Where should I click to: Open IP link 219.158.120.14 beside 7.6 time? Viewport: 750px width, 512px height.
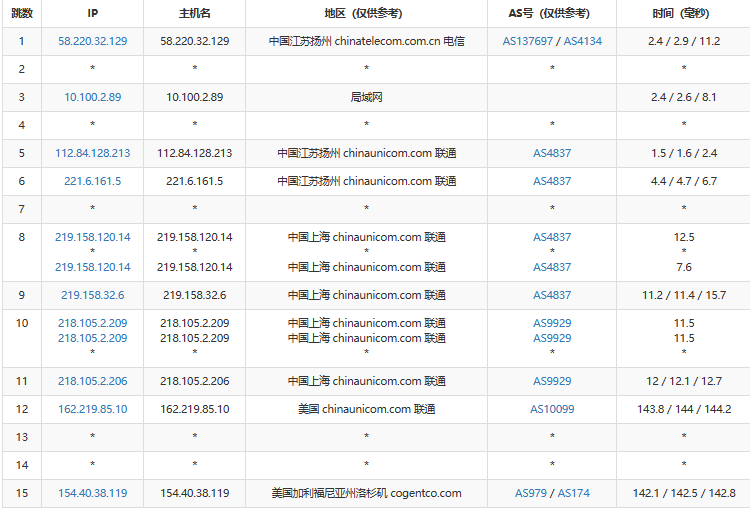(x=93, y=267)
